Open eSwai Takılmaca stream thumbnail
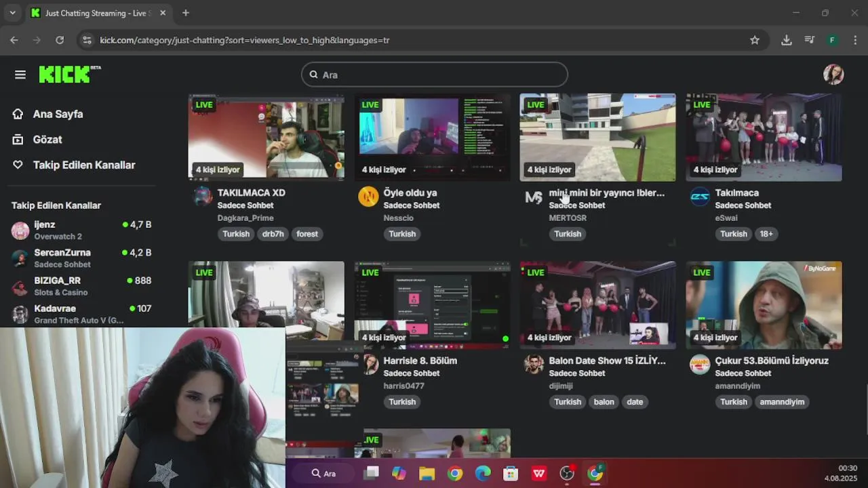Viewport: 868px width, 488px height. coord(764,137)
